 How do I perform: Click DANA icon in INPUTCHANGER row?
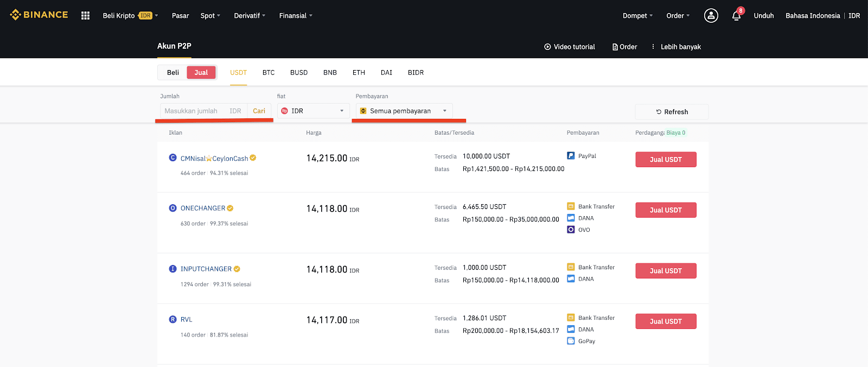click(x=571, y=279)
